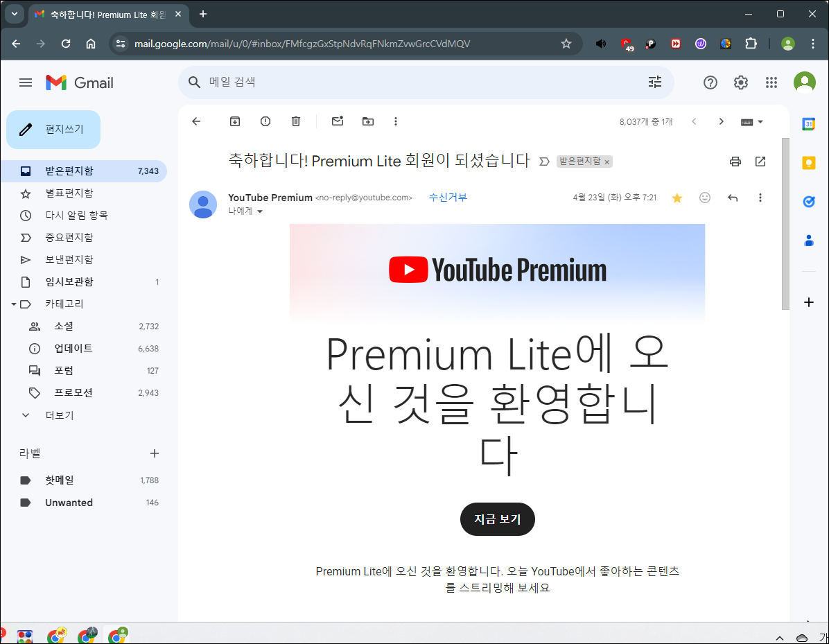
Task: Open 다시 알림 항목 snoozed folder
Action: (x=84, y=216)
